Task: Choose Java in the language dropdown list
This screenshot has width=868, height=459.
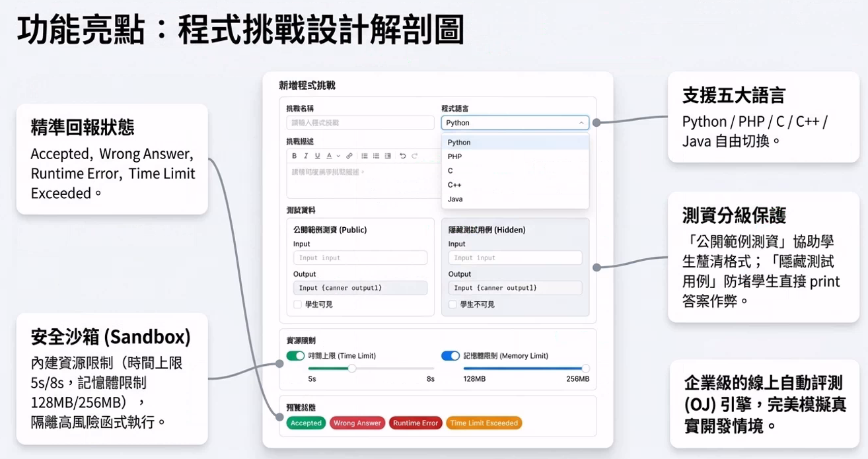Action: coord(455,199)
